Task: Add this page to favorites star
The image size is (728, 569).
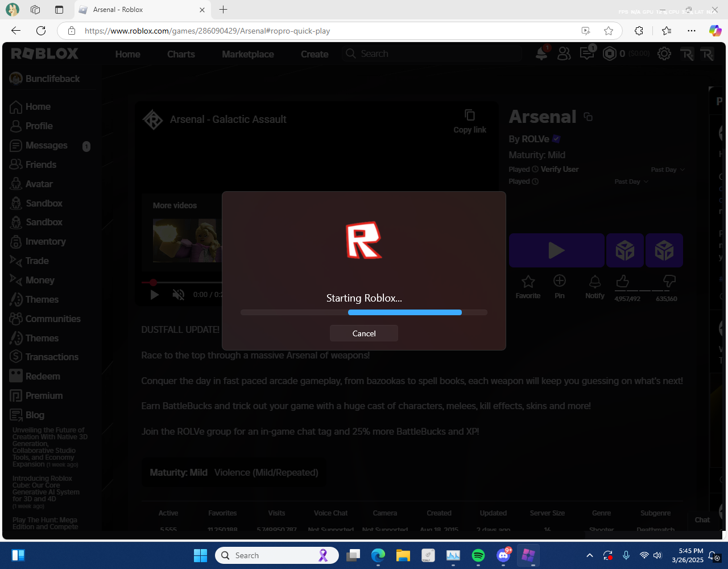Action: coord(609,31)
